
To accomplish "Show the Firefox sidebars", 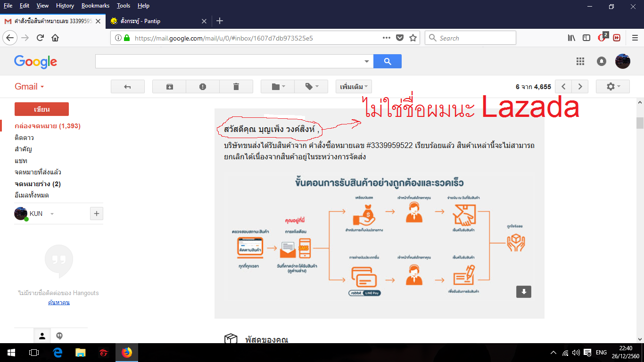I will coord(586,38).
